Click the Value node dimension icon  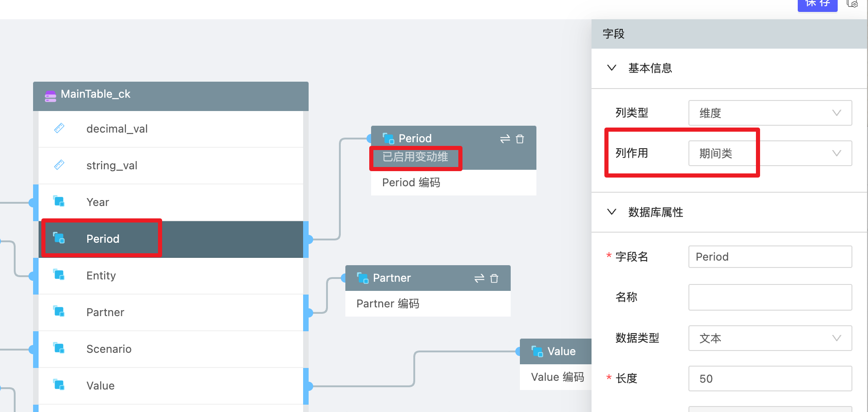coord(537,351)
